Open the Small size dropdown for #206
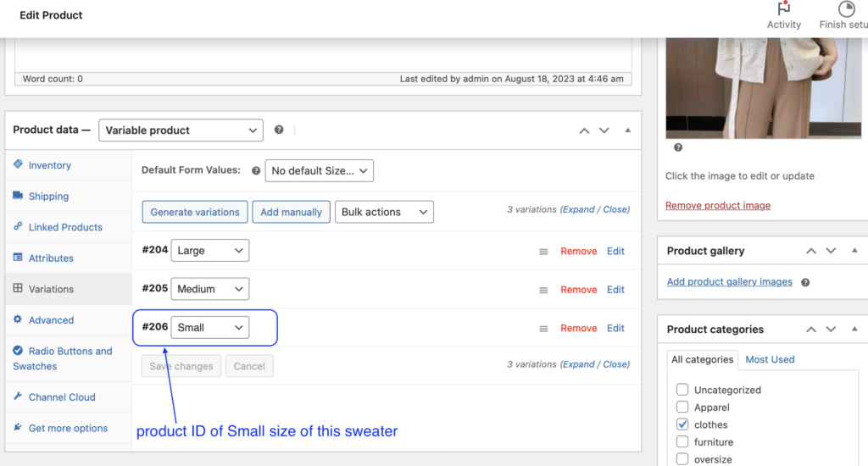 tap(210, 328)
